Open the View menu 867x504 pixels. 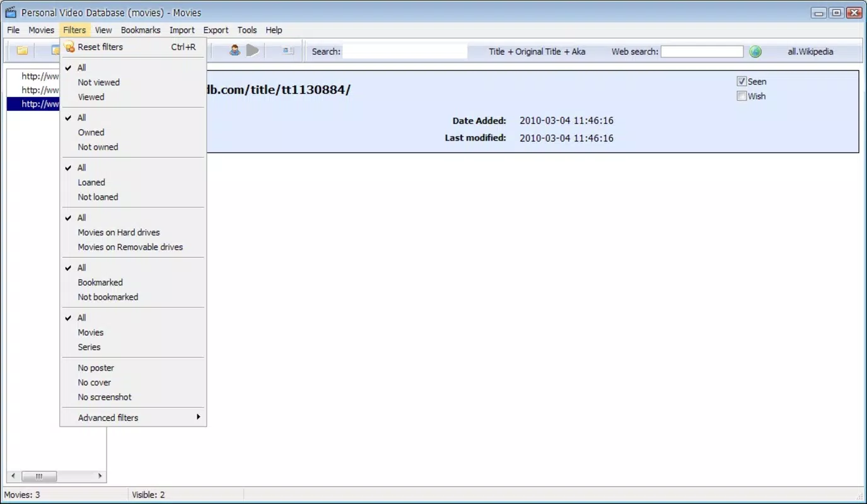point(103,30)
